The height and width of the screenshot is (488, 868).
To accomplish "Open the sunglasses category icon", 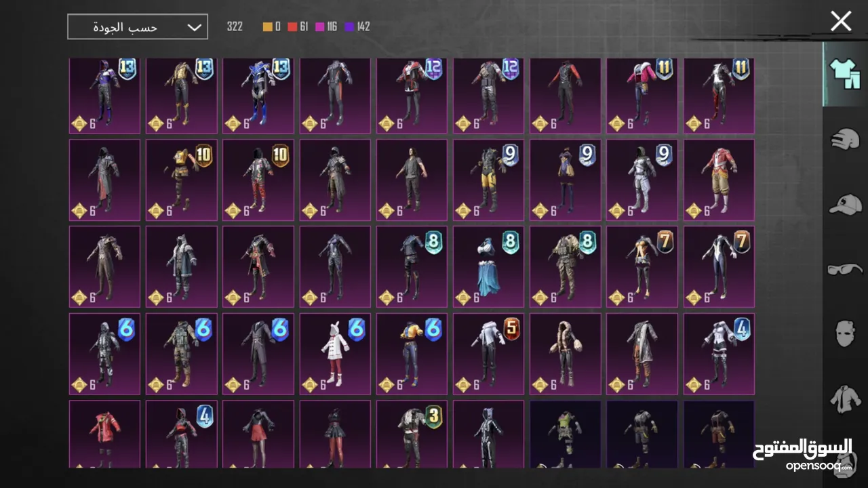I will 845,270.
